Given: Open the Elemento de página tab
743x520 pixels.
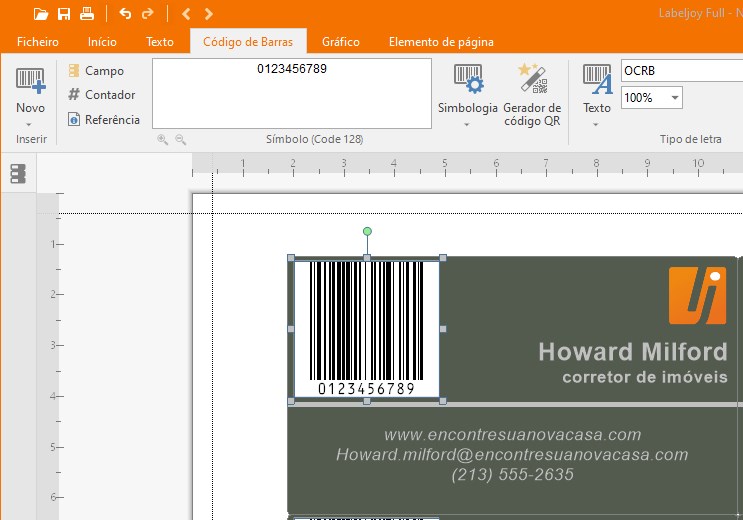Looking at the screenshot, I should point(441,42).
